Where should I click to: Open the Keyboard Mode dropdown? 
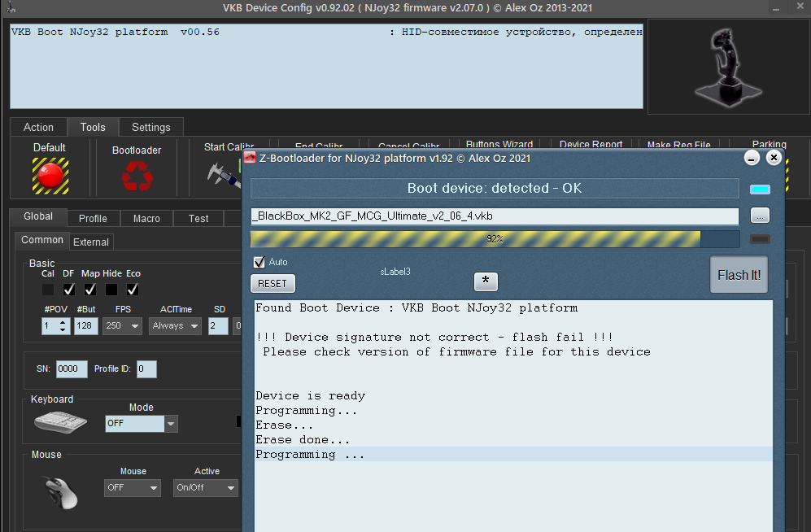[x=171, y=424]
